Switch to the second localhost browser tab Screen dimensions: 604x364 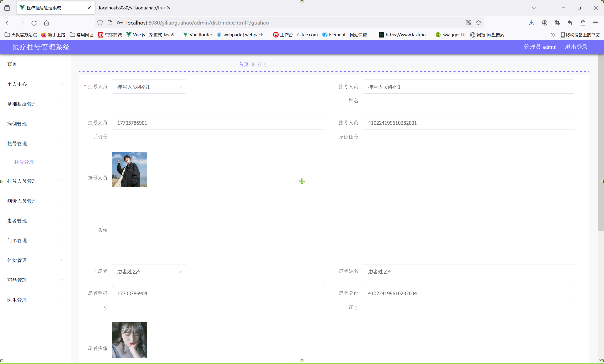click(132, 8)
